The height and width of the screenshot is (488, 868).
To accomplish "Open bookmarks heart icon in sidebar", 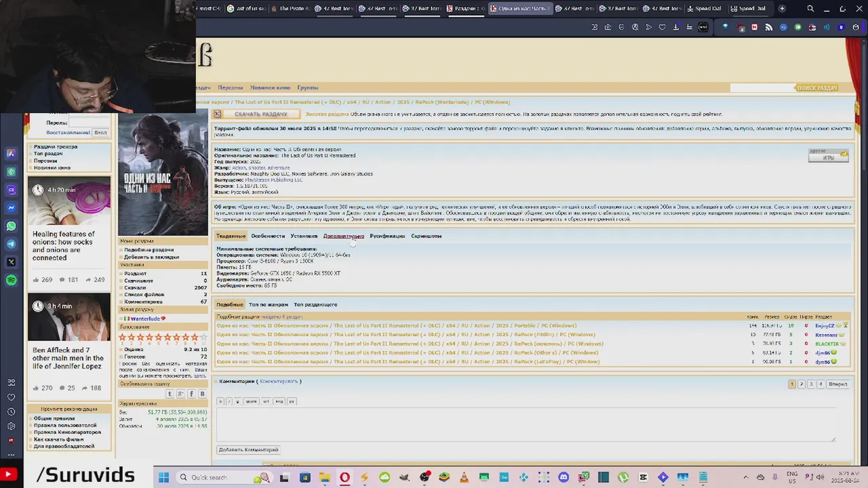I will pos(11,397).
